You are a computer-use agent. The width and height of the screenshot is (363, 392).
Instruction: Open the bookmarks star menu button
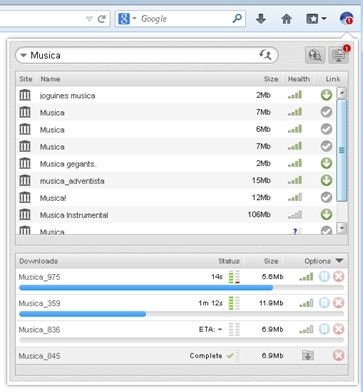(316, 19)
